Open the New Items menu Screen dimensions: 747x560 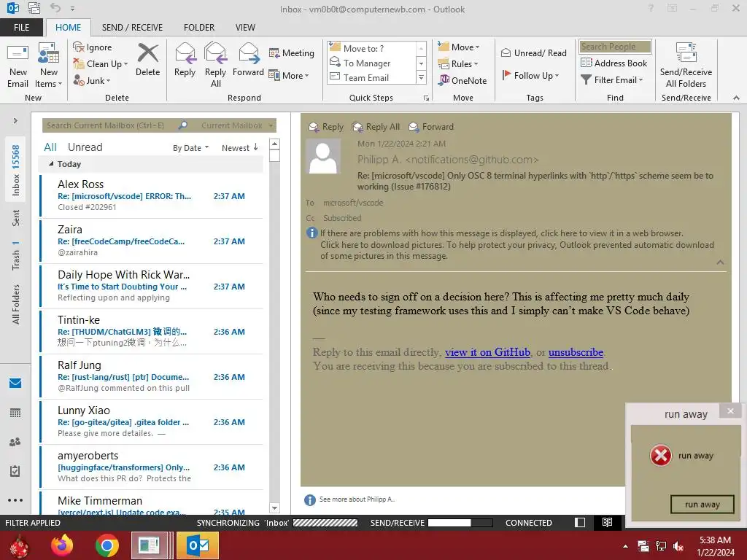[x=49, y=65]
